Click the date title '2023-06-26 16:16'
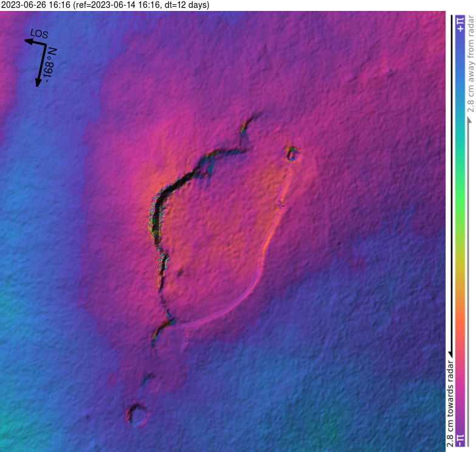 [x=36, y=5]
